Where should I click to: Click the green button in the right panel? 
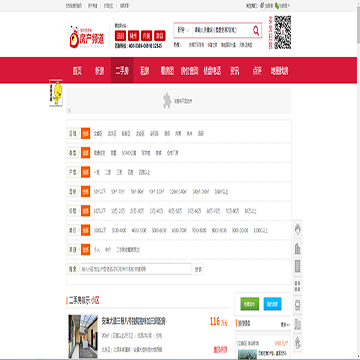tap(250, 304)
